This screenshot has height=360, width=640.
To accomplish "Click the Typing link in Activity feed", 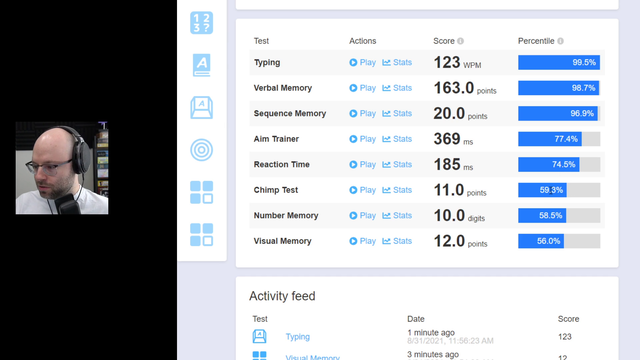I will point(298,337).
